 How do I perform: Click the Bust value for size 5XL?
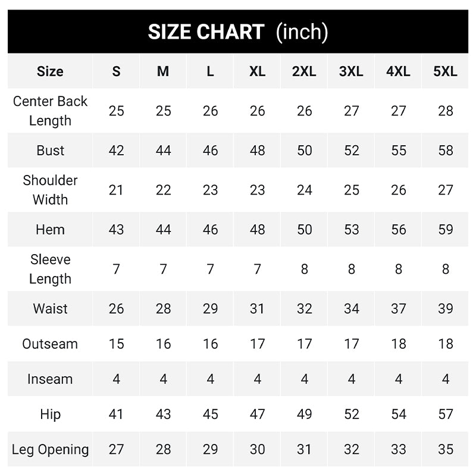pyautogui.click(x=446, y=151)
